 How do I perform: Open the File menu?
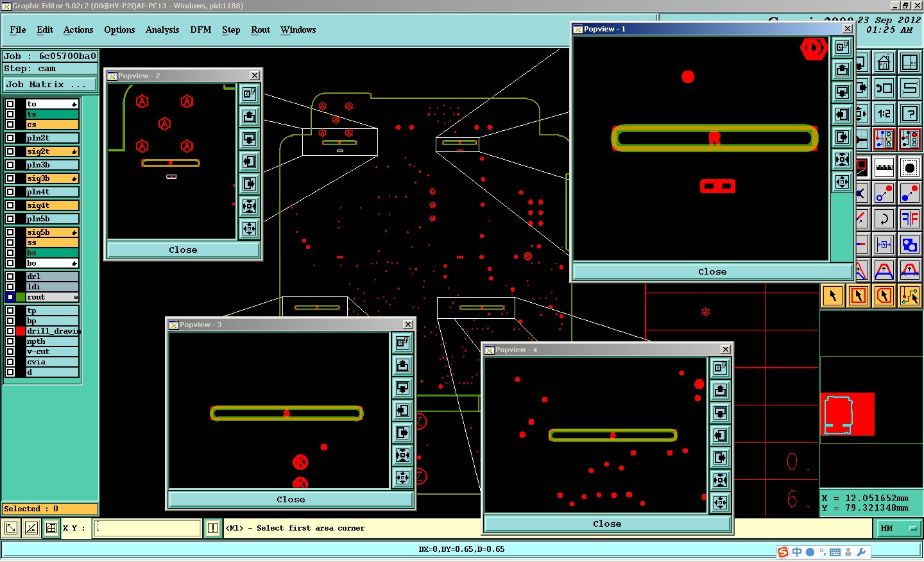tap(18, 30)
